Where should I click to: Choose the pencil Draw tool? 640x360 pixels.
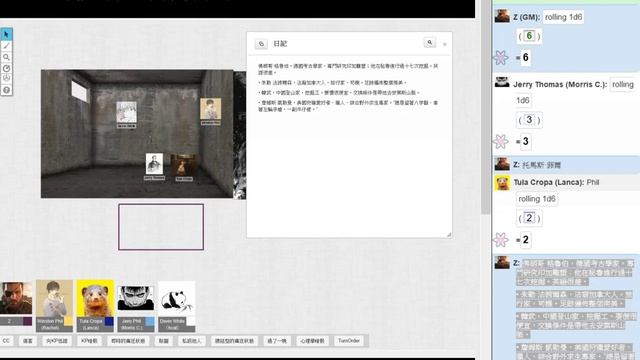pos(6,46)
